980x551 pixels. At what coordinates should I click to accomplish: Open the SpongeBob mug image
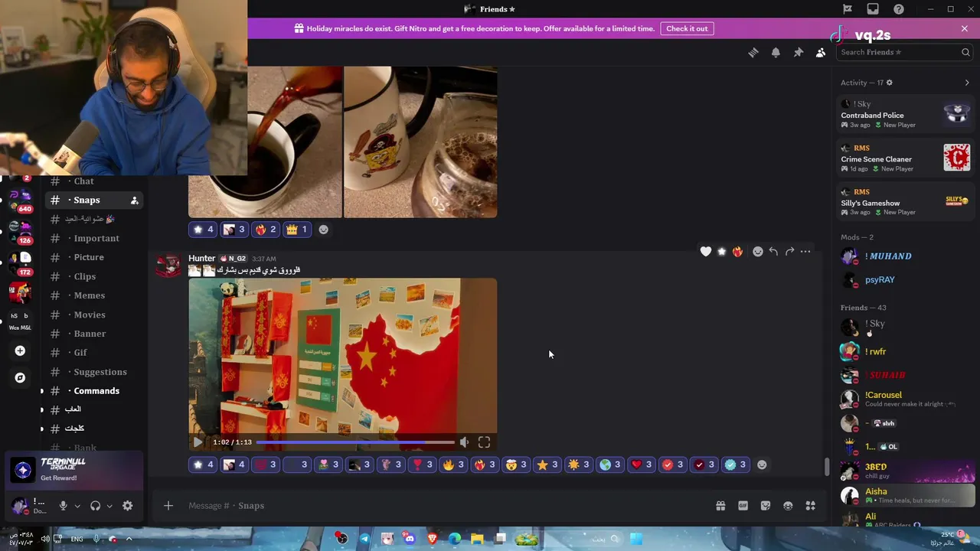(x=420, y=142)
